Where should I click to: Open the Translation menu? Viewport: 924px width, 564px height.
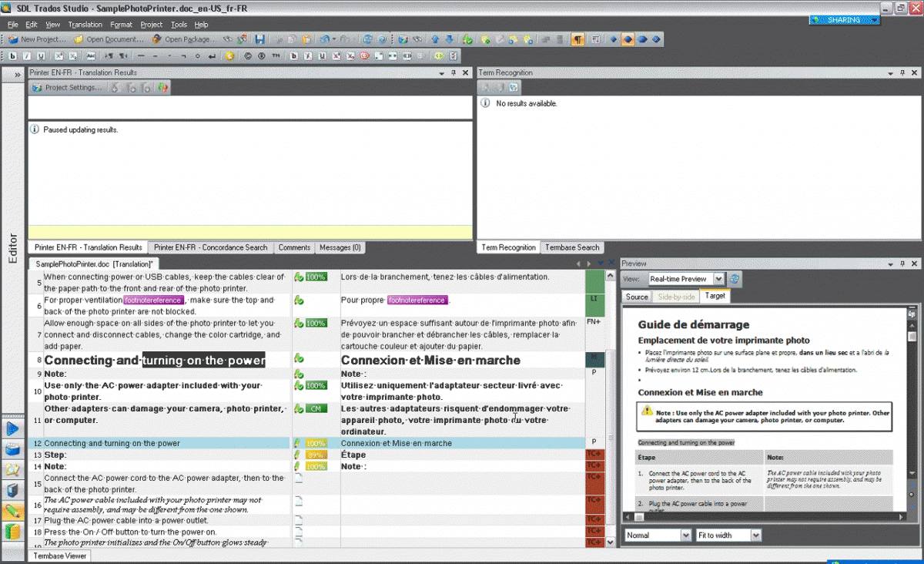click(85, 25)
